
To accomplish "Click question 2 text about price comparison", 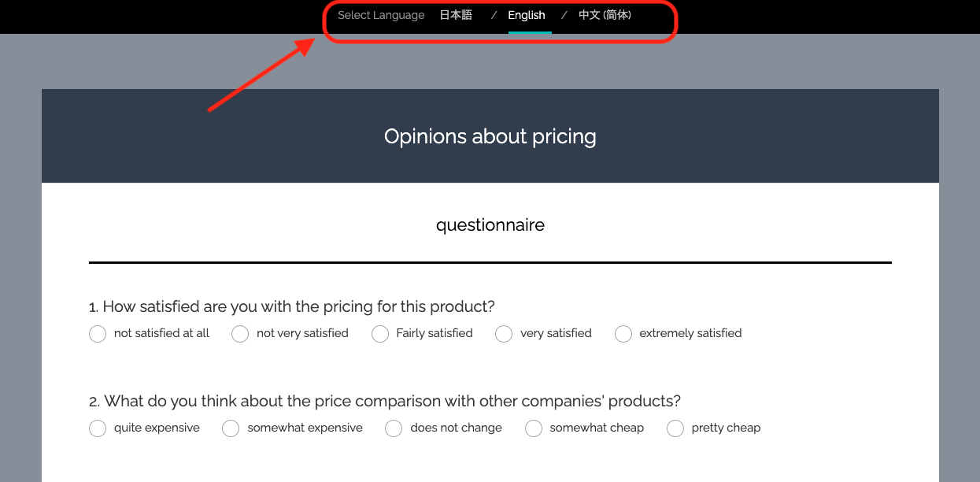I will [x=384, y=401].
